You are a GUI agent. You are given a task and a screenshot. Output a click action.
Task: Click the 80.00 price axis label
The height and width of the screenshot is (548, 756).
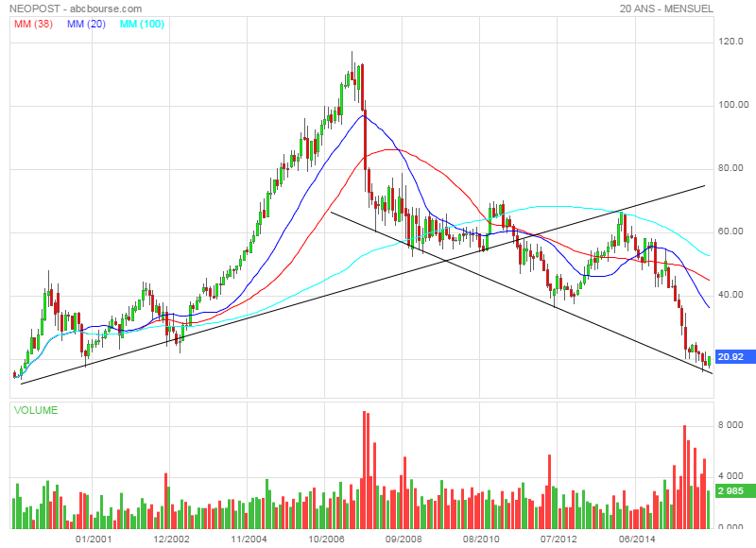pos(730,168)
